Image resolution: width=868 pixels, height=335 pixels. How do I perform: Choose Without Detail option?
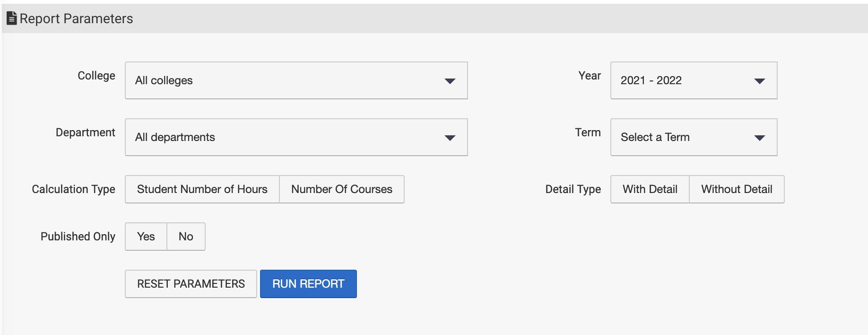point(737,189)
